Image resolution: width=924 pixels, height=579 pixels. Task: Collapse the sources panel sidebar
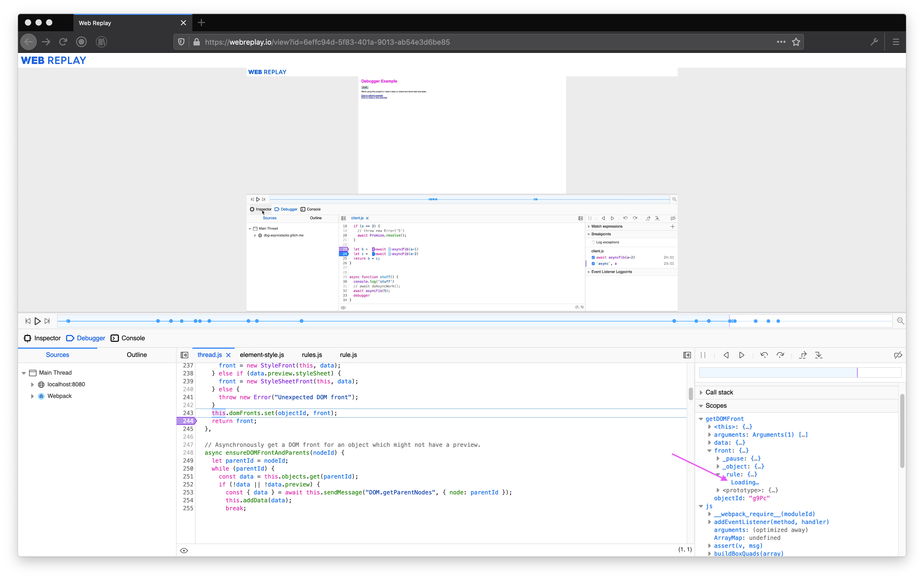[x=184, y=355]
